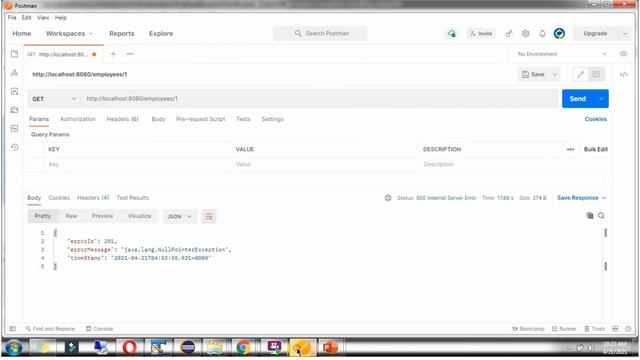The image size is (640, 360).
Task: Save the current request
Action: (x=533, y=74)
